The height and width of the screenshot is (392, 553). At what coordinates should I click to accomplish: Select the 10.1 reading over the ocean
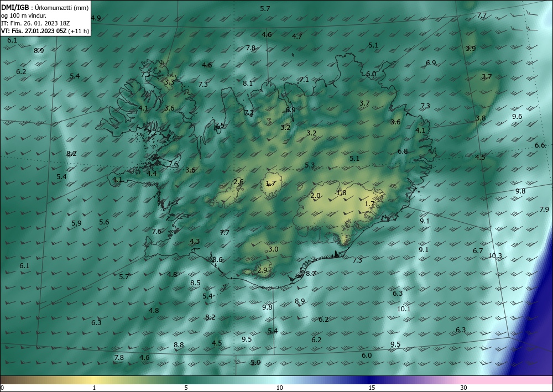coord(404,309)
